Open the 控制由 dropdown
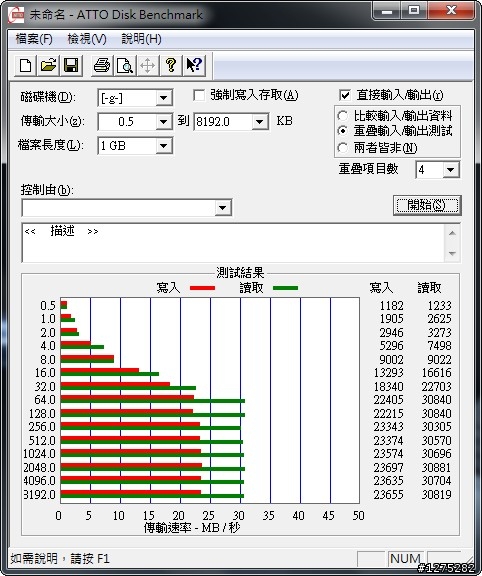This screenshot has height=576, width=482. click(222, 208)
